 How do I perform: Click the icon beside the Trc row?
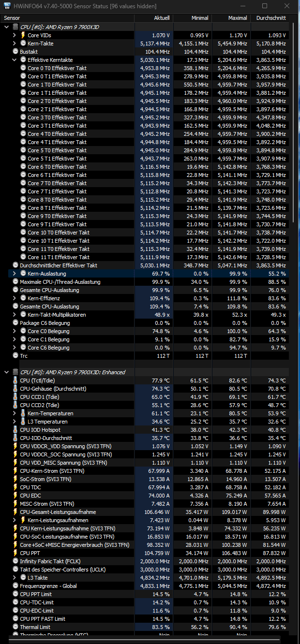[15, 356]
